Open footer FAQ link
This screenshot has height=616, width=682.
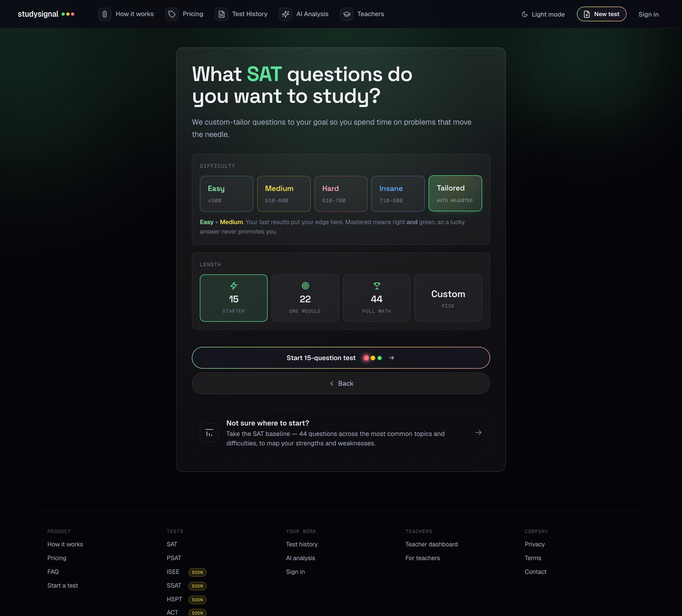click(x=53, y=572)
